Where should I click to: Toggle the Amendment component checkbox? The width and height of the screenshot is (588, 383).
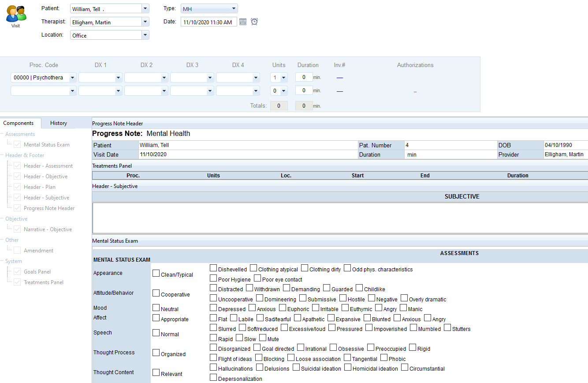[18, 251]
